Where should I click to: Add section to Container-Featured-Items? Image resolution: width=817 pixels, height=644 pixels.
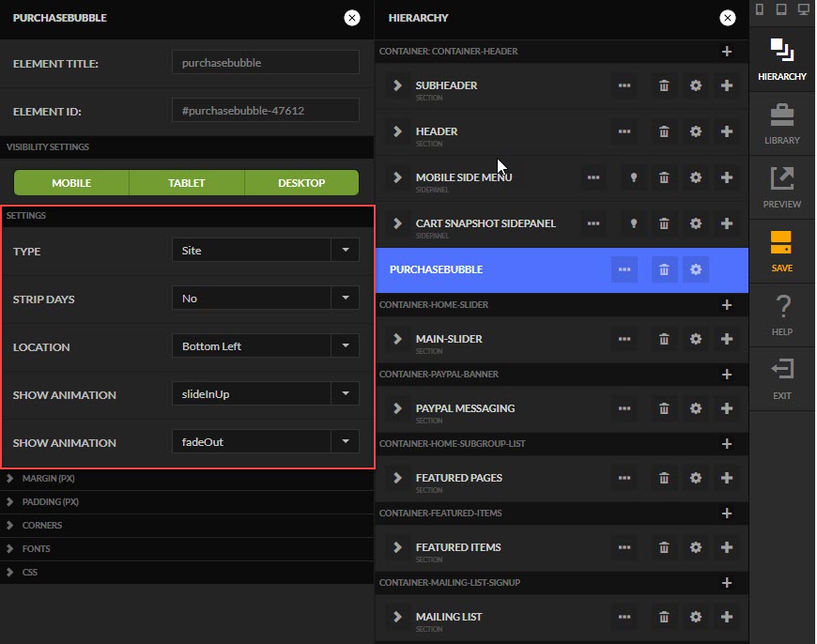tap(726, 514)
